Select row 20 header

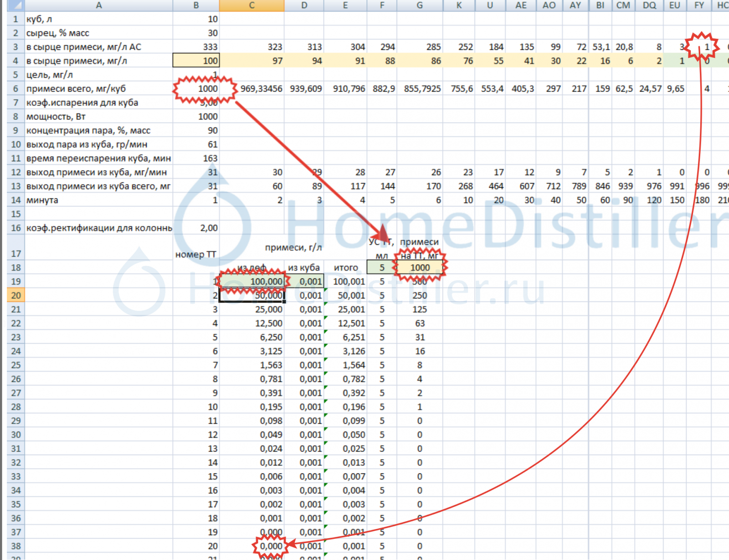coord(15,295)
